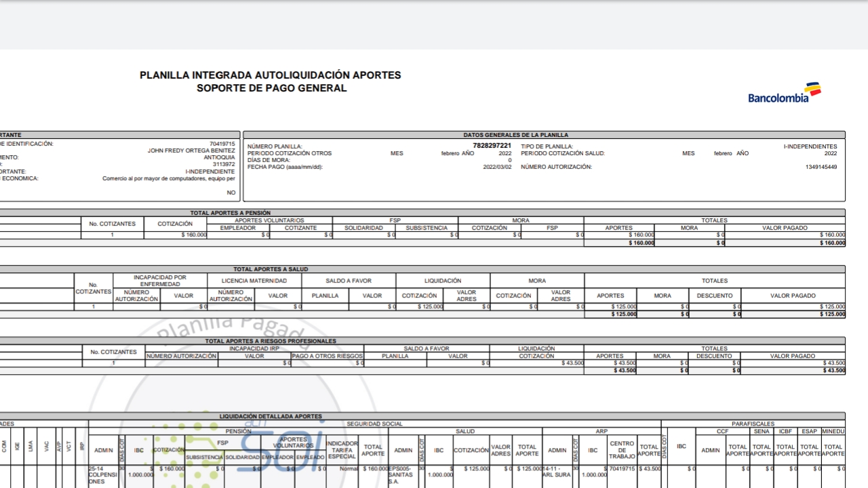This screenshot has height=488, width=868.
Task: Select the title Planilla Integrada Autoliquidación Aportes
Action: (x=270, y=75)
